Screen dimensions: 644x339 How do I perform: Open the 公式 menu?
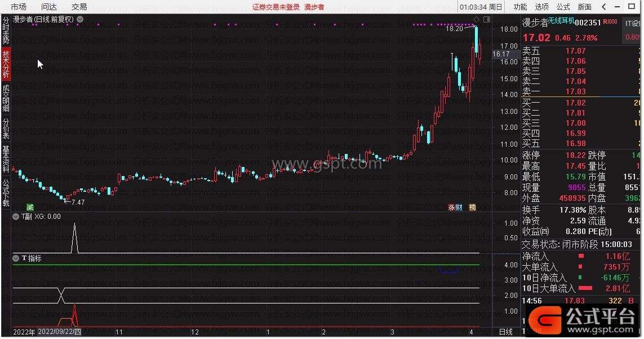563,7
